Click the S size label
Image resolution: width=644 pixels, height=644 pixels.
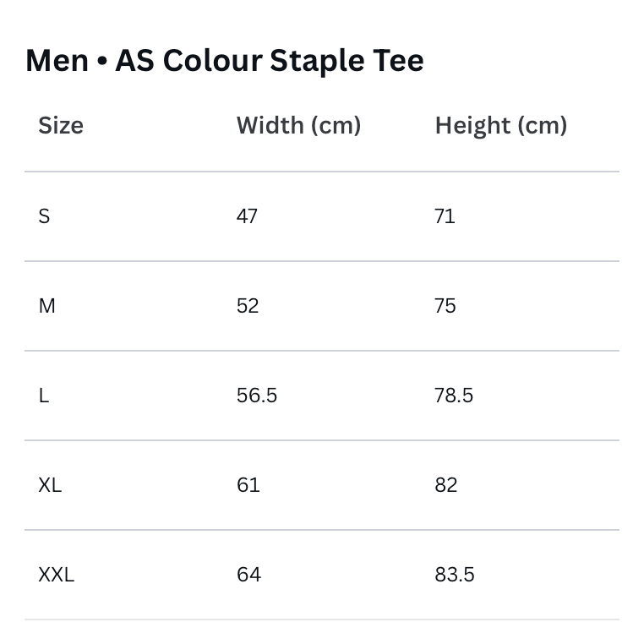(x=44, y=216)
